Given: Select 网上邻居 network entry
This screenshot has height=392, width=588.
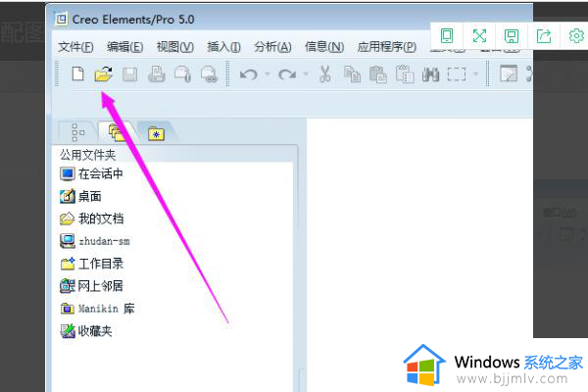Looking at the screenshot, I should point(91,286).
